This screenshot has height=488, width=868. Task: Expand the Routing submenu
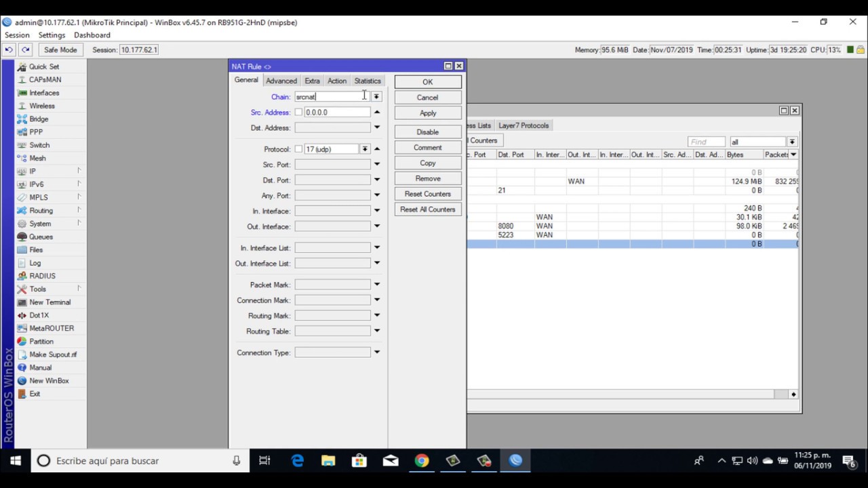click(79, 210)
